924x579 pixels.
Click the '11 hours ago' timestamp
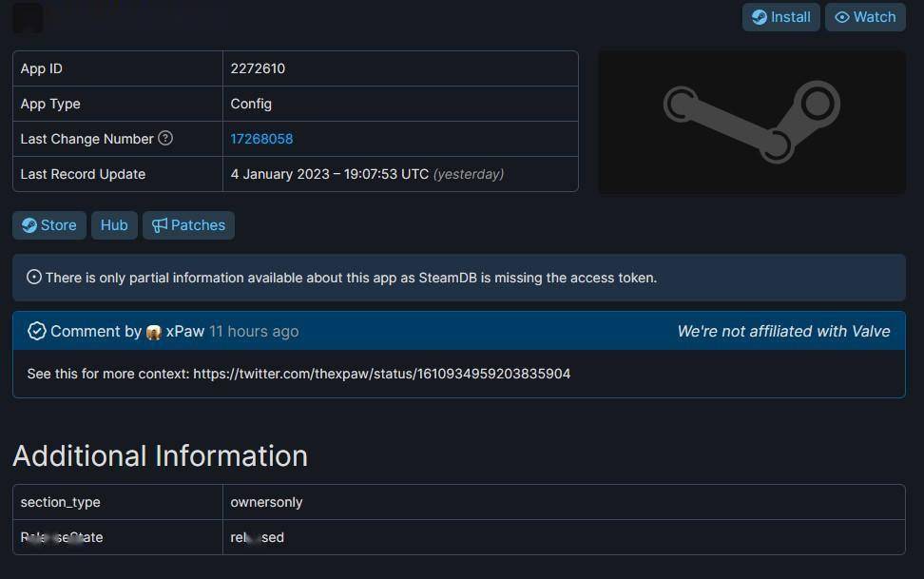[x=254, y=332]
